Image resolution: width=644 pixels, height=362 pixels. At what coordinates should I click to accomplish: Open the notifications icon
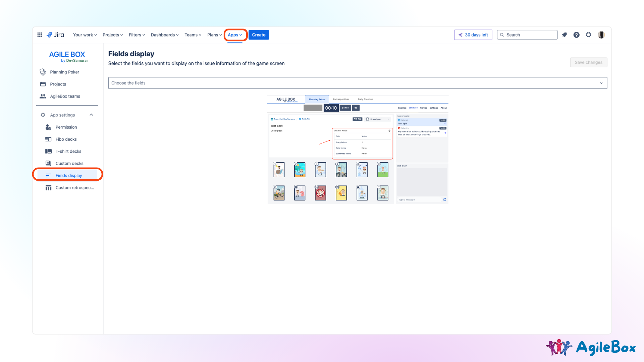(x=565, y=35)
